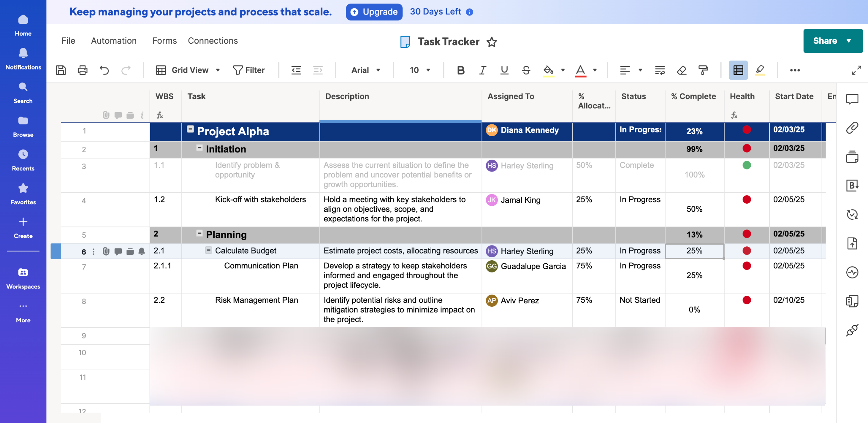
Task: Open the Activity Log icon
Action: click(852, 272)
